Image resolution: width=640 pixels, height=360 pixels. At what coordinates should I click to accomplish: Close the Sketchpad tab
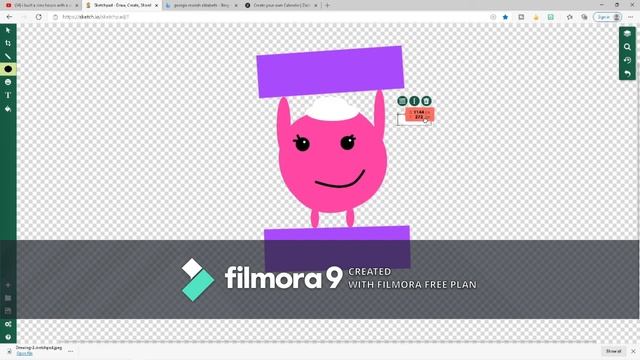pyautogui.click(x=156, y=5)
